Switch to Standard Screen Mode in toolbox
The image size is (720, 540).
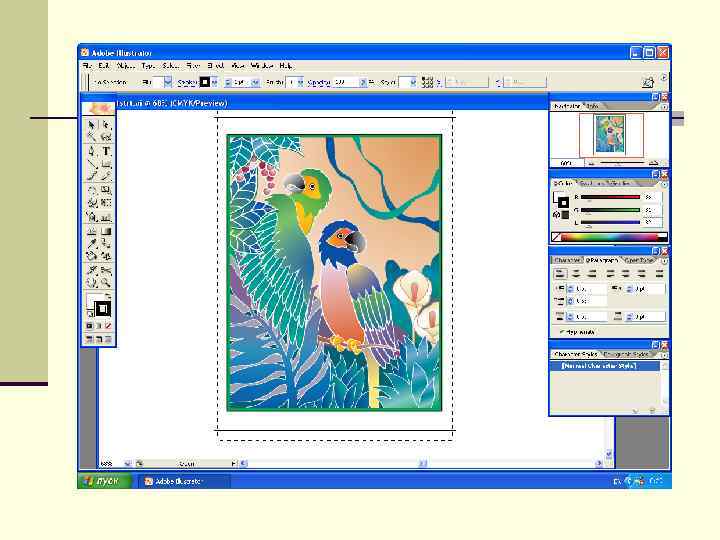click(x=90, y=339)
